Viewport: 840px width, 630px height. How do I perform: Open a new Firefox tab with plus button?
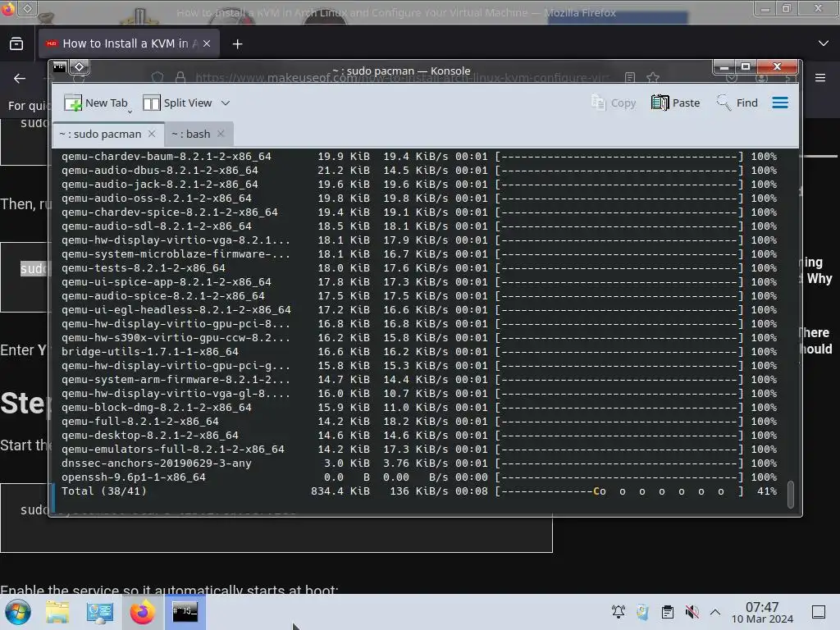(237, 44)
